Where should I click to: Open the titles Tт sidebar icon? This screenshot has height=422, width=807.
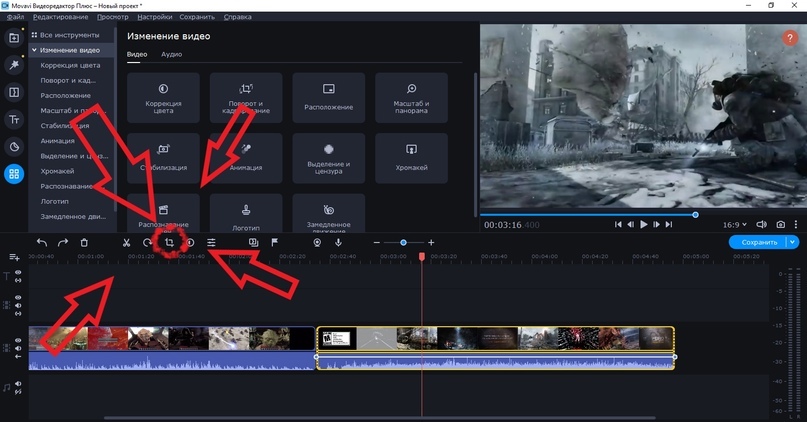pos(14,119)
